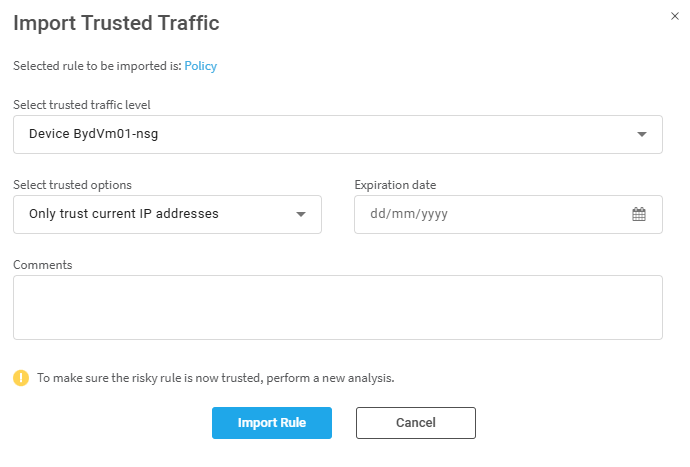Click 'Selected rule to be imported is' text
The image size is (690, 467).
point(97,66)
